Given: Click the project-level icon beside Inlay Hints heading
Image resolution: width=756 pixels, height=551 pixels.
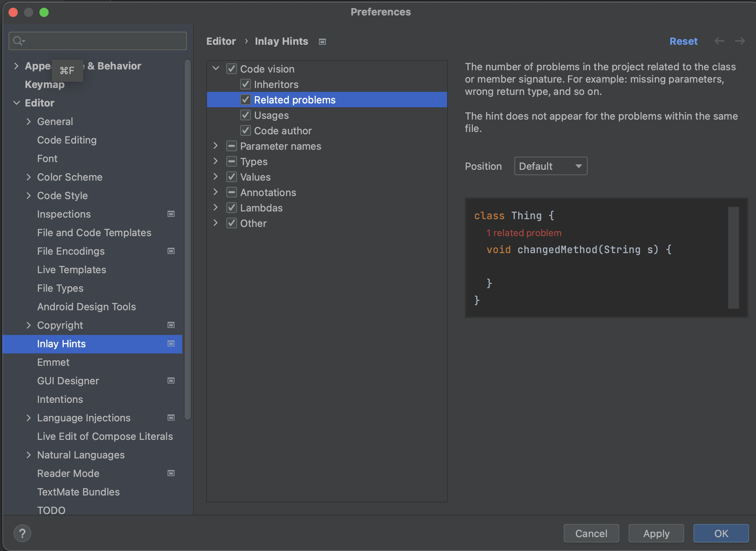Looking at the screenshot, I should [x=322, y=42].
